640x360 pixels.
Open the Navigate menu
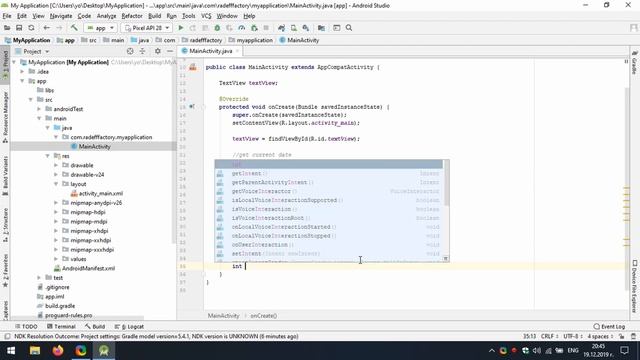click(x=61, y=16)
